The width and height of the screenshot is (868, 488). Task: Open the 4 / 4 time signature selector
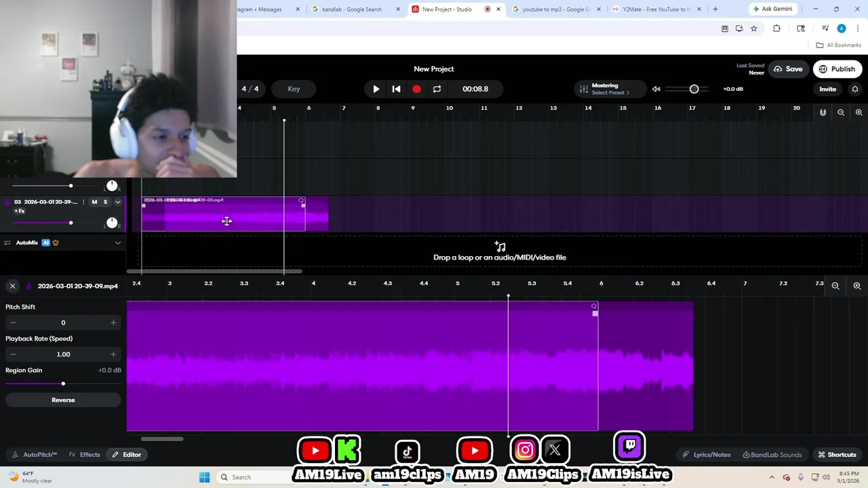coord(250,89)
